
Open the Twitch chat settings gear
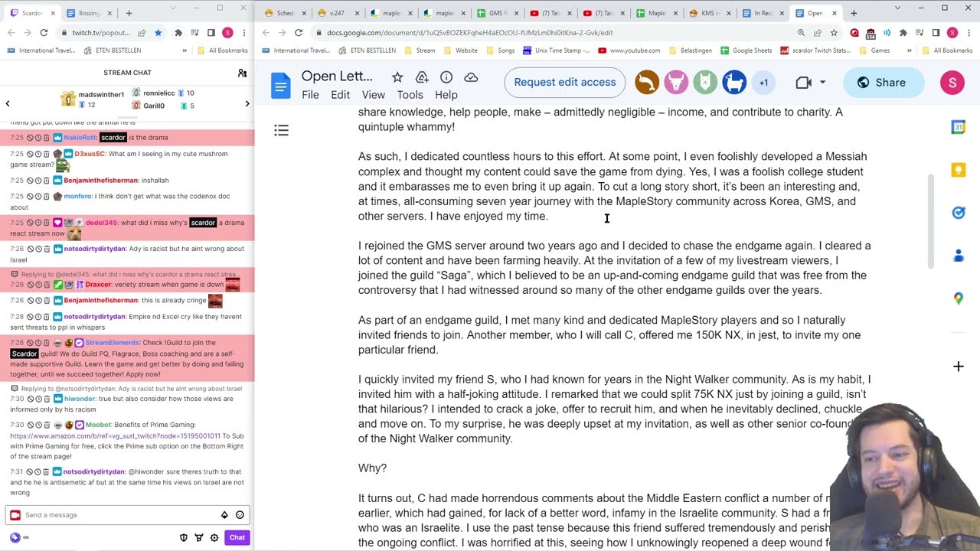(x=214, y=537)
